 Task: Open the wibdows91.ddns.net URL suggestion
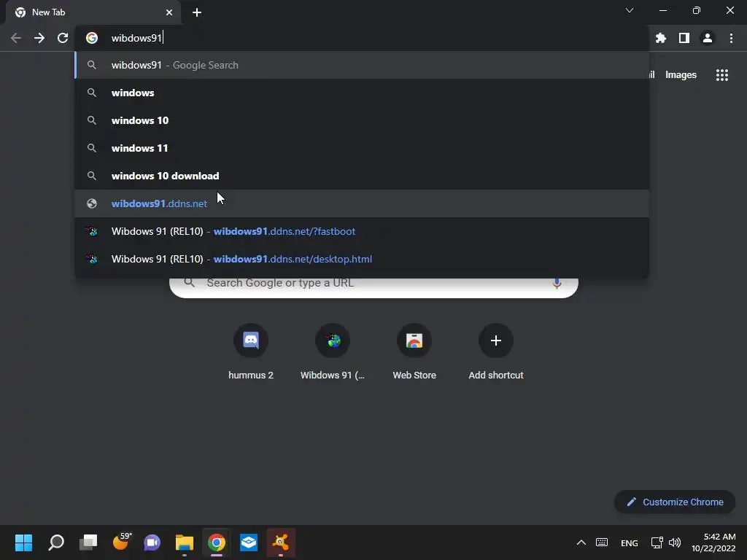coord(362,203)
